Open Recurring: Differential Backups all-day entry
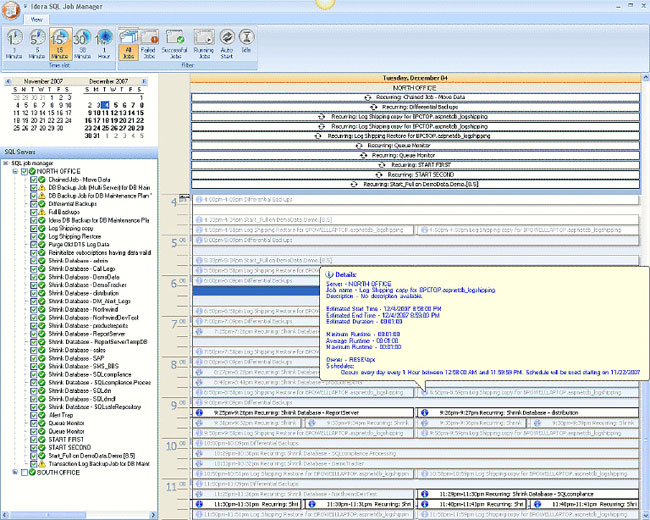Viewport: 650px width, 520px height. point(415,107)
